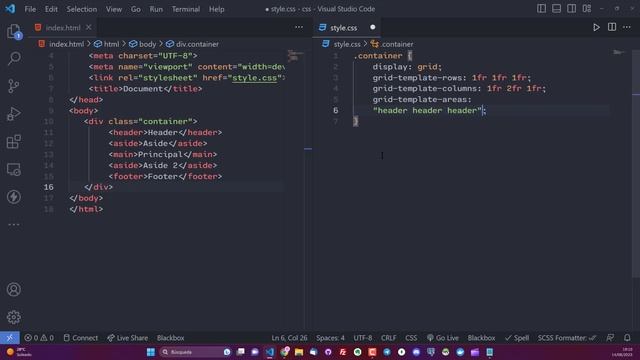
Task: Open the Go menu
Action: [136, 9]
